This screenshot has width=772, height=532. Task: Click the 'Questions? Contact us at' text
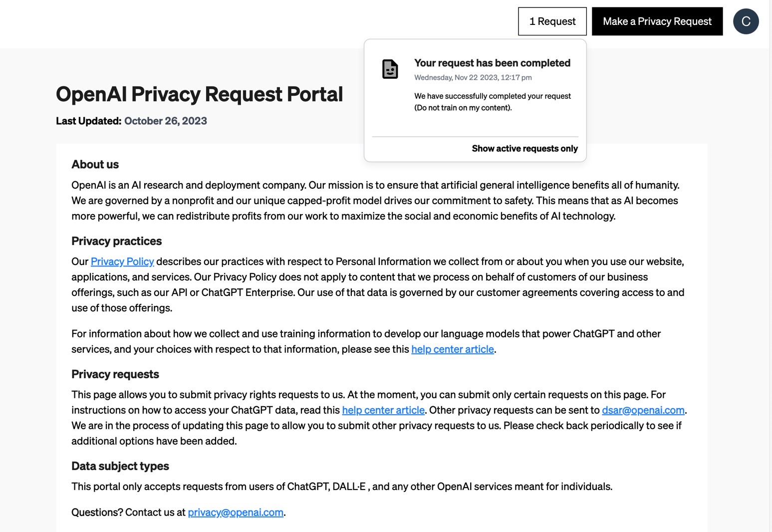click(128, 513)
